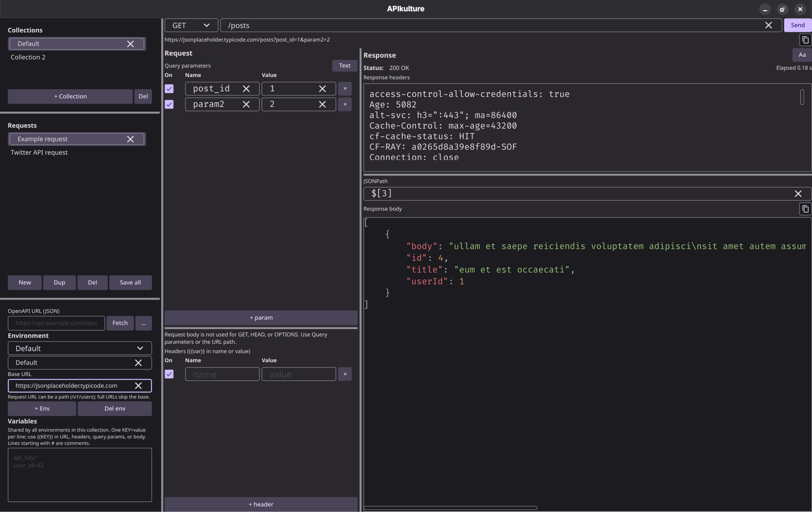
Task: Click the "userId" key in response body
Action: coord(427,281)
